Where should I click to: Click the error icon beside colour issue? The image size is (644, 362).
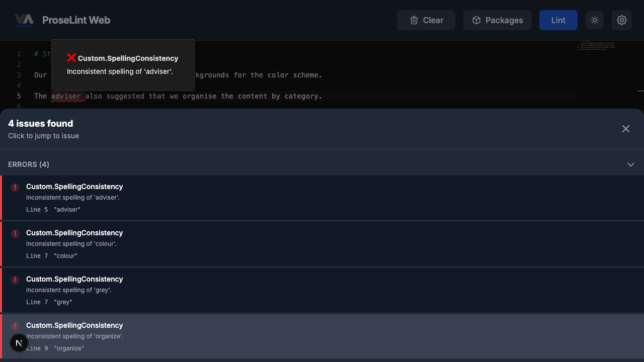(15, 234)
